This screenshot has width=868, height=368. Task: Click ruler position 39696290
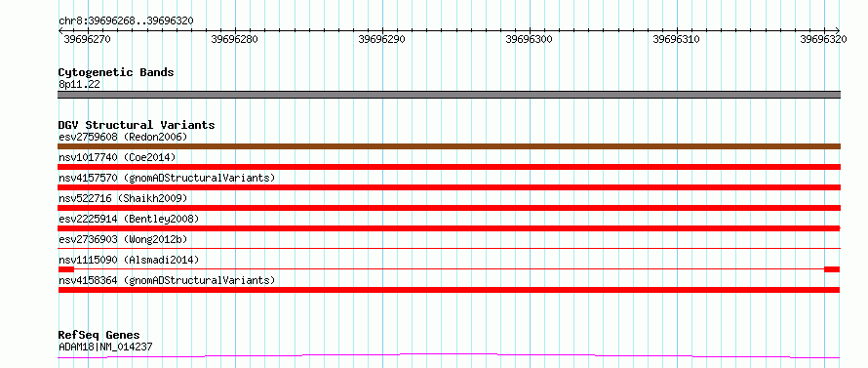click(x=382, y=39)
